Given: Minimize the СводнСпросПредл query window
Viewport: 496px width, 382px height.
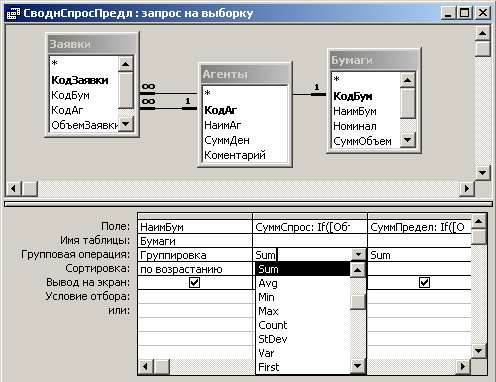Looking at the screenshot, I should [x=448, y=13].
